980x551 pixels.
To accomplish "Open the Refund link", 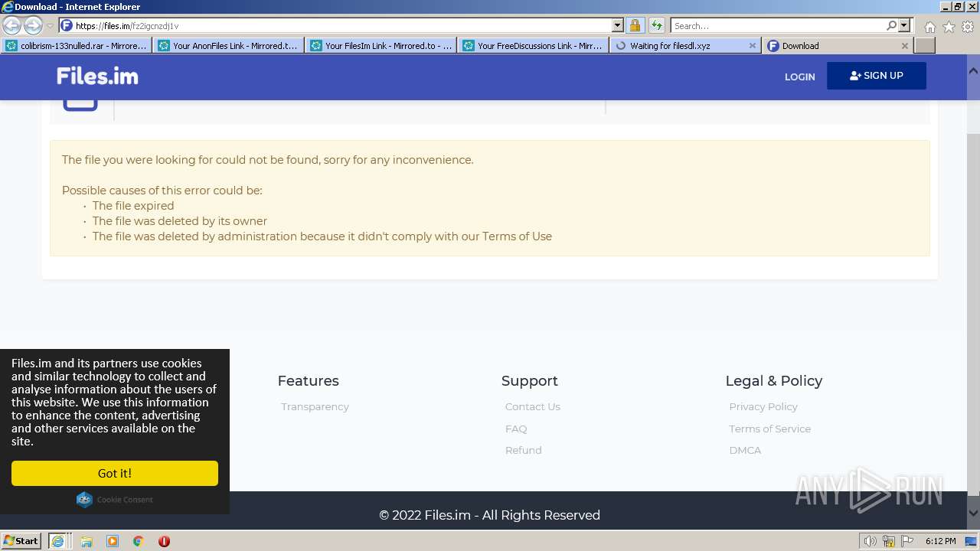I will (x=524, y=450).
